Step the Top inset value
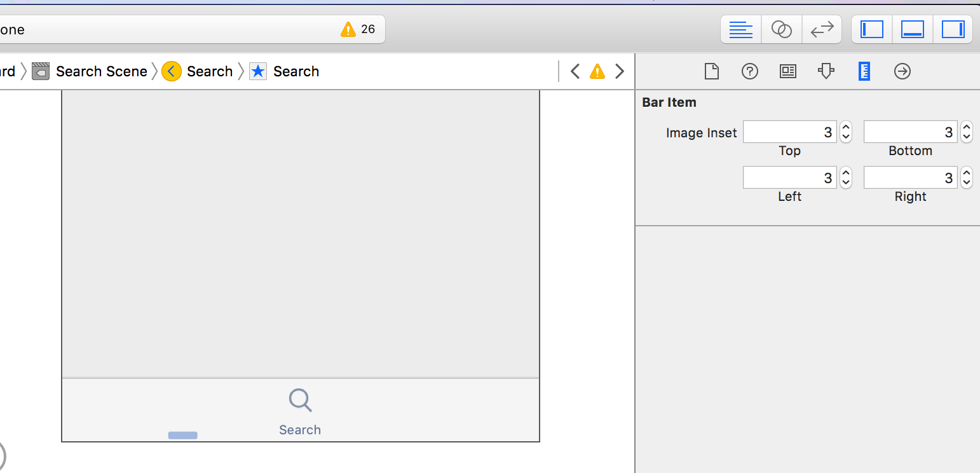980x473 pixels. 846,132
